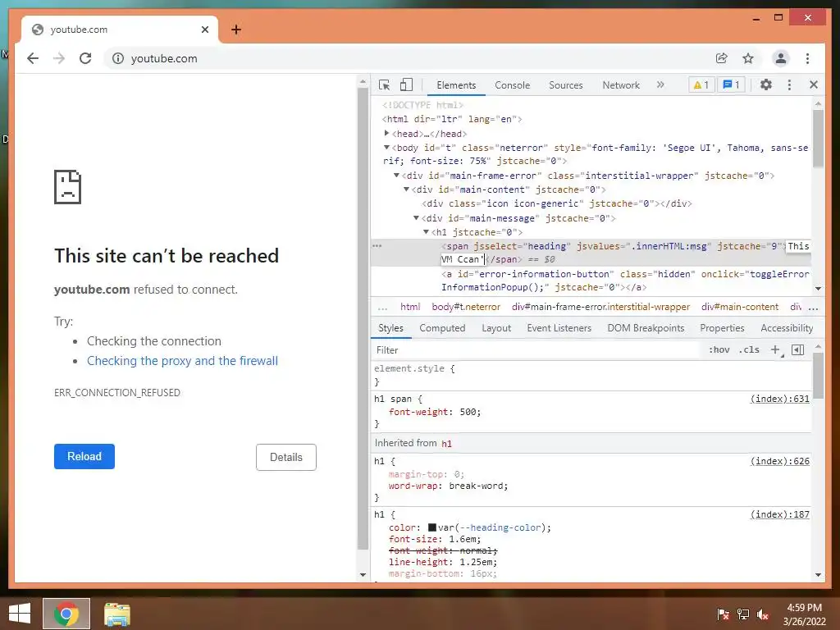
Task: Toggle the .cls classes button
Action: tap(749, 349)
